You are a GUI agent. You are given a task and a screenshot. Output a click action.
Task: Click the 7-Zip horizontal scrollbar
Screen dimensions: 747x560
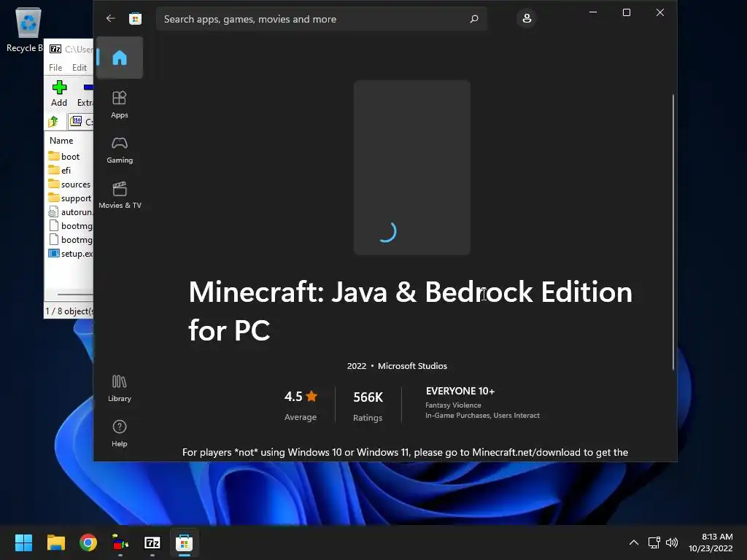(x=75, y=295)
